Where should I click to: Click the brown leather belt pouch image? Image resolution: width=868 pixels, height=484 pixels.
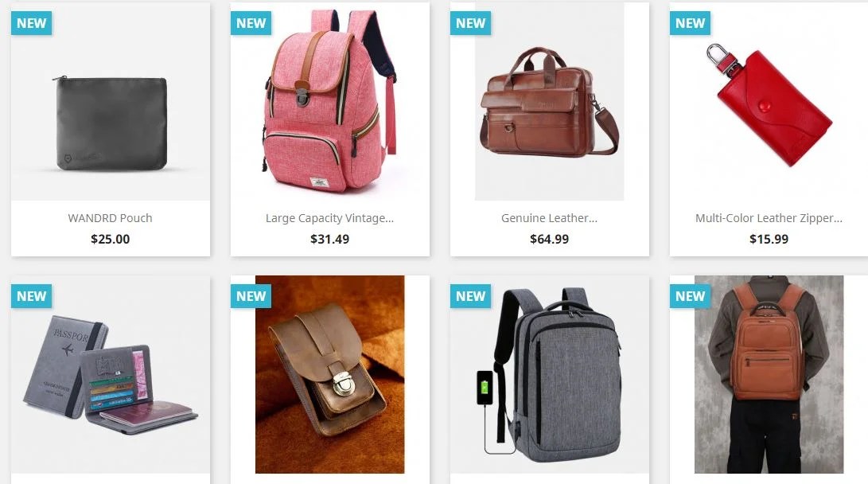pyautogui.click(x=330, y=374)
